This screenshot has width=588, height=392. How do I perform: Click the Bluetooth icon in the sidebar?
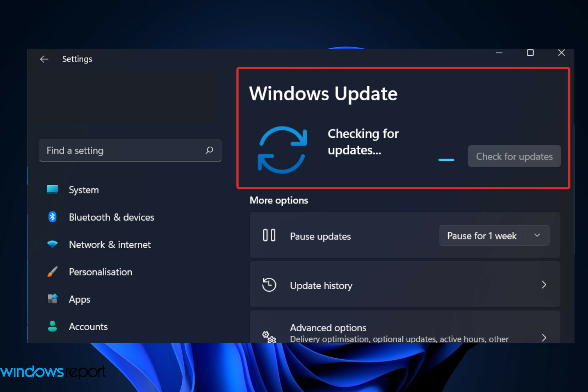coord(52,217)
